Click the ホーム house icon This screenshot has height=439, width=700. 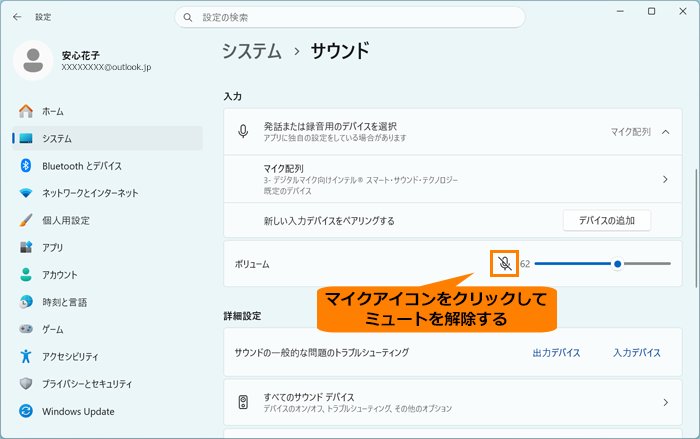(x=26, y=111)
